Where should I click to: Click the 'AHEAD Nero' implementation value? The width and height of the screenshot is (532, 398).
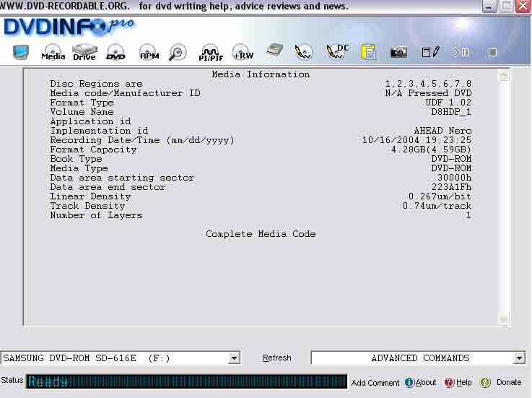tap(442, 131)
